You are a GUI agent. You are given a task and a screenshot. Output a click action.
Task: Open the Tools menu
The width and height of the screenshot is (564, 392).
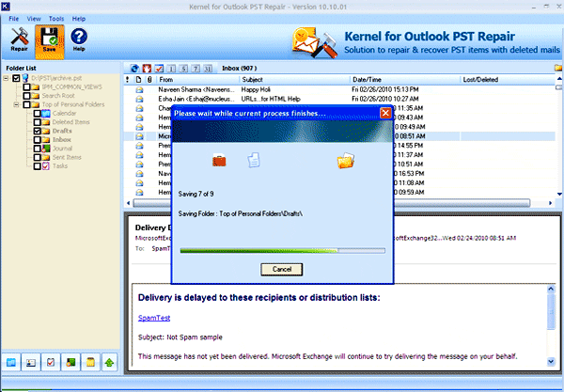tap(56, 19)
